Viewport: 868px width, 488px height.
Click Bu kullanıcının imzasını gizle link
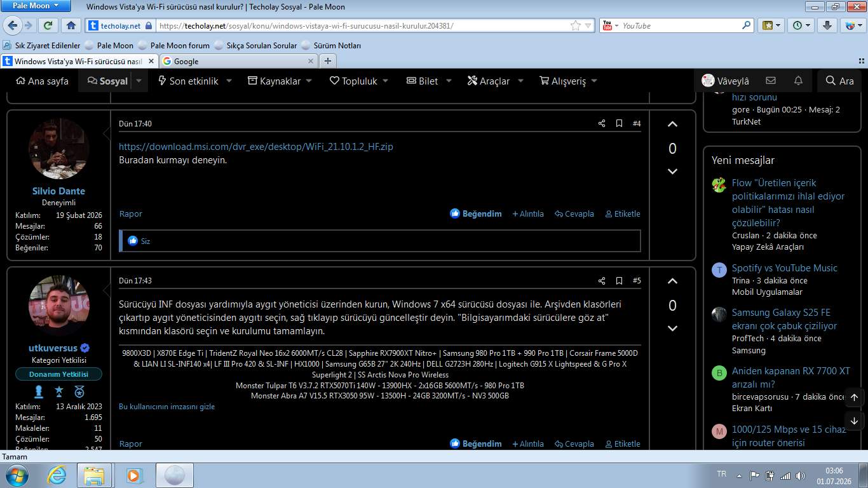[x=167, y=406]
